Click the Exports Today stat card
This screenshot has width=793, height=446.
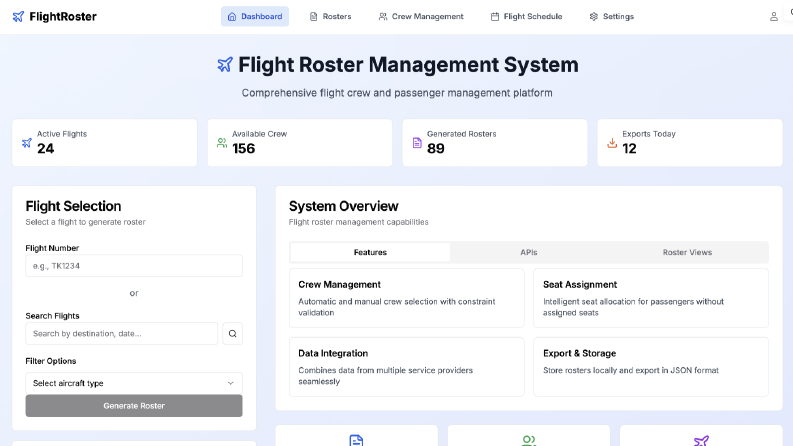[x=690, y=143]
